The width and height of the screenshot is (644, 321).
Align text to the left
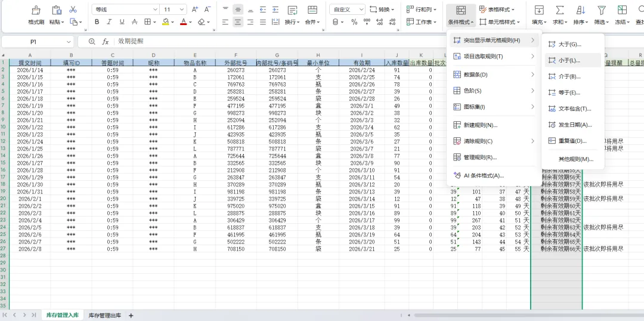(x=225, y=22)
